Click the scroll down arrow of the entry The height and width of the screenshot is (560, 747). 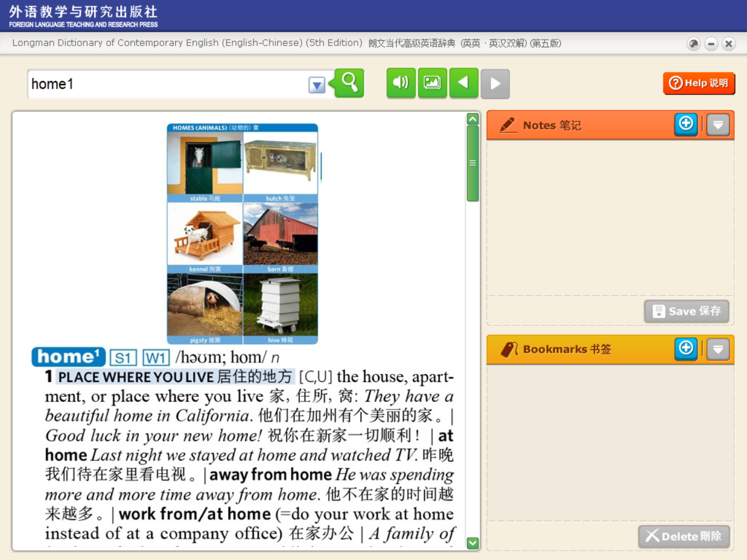point(473,543)
